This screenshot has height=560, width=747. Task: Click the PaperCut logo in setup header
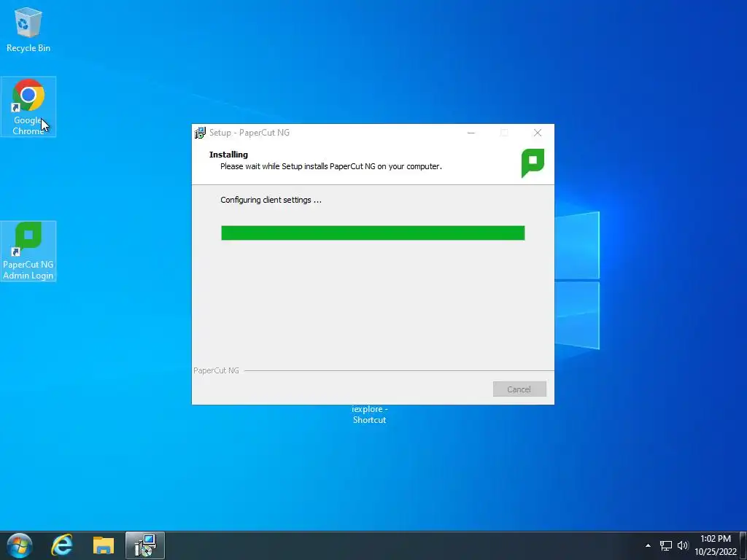click(x=533, y=163)
